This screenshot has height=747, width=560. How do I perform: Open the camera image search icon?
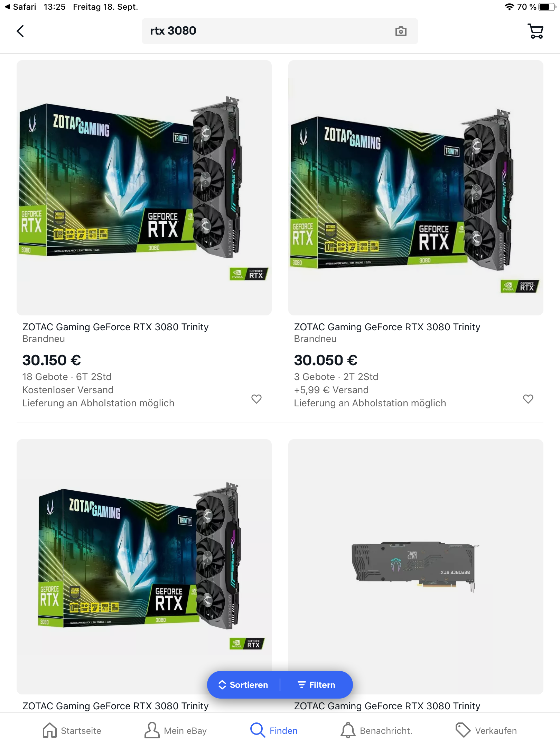point(401,31)
